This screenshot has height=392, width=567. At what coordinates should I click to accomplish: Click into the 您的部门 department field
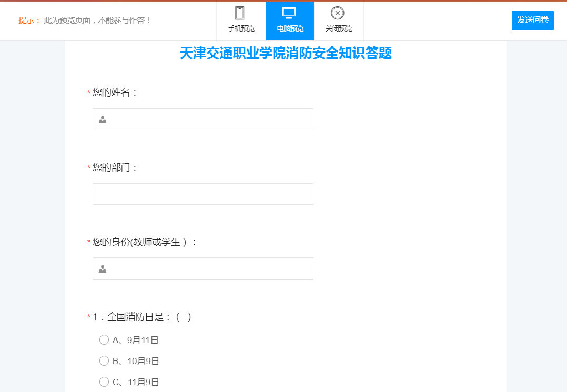coord(203,194)
